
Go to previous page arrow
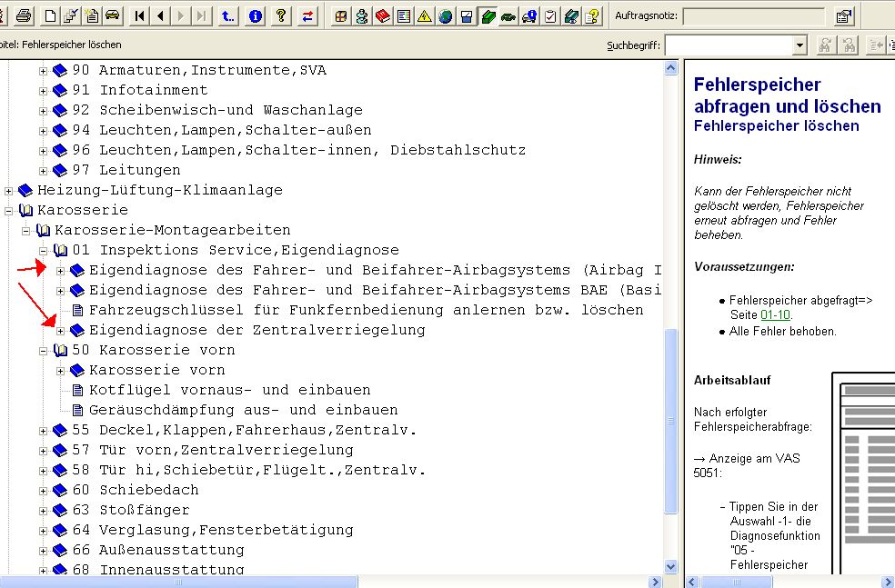[x=161, y=15]
